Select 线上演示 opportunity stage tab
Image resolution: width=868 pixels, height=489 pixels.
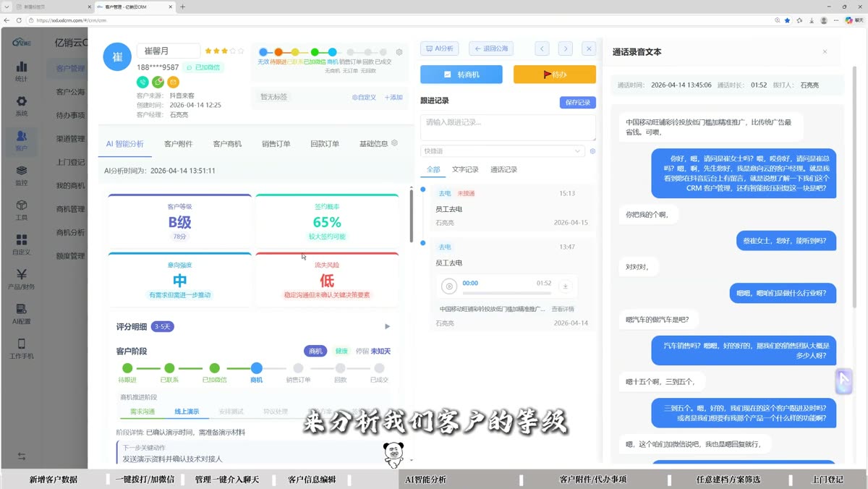(187, 412)
